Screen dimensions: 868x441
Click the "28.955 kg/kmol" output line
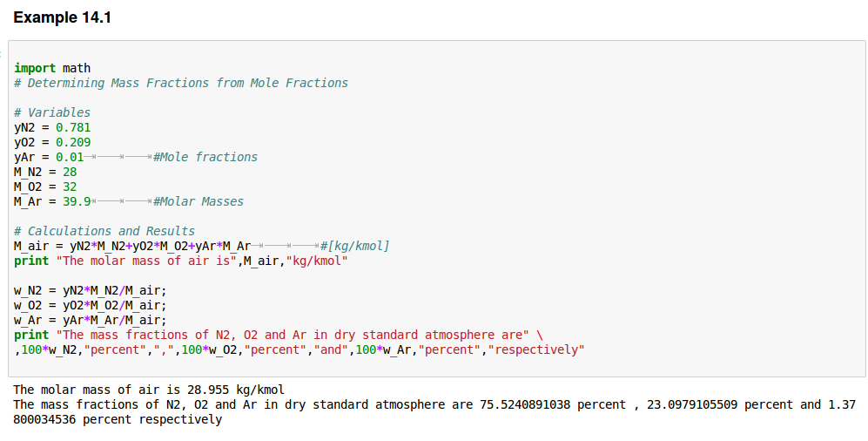click(x=149, y=390)
